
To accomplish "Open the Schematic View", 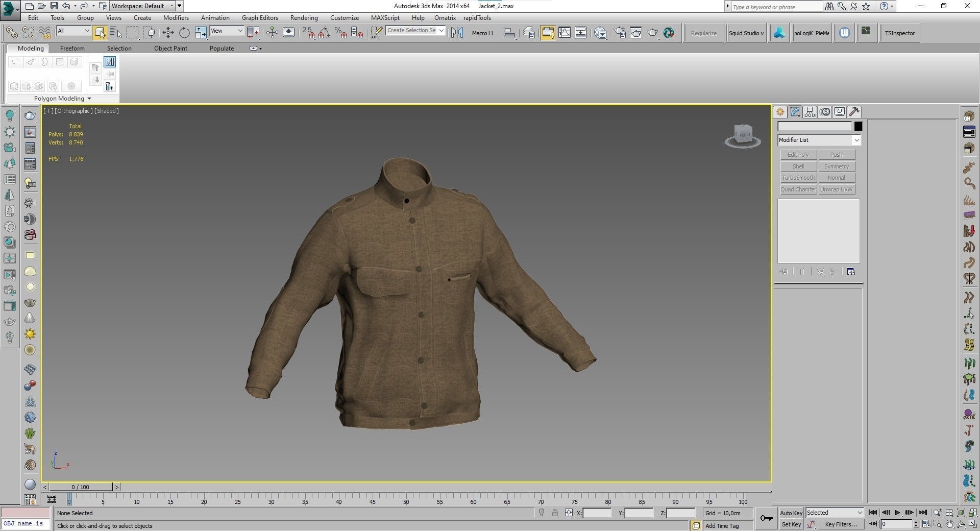I will click(581, 33).
